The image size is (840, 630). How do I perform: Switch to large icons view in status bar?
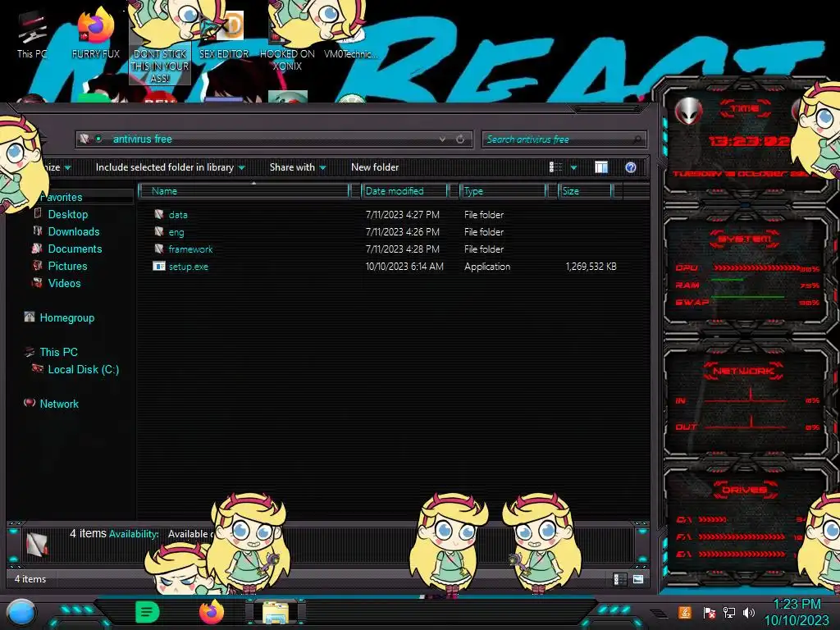coord(637,579)
